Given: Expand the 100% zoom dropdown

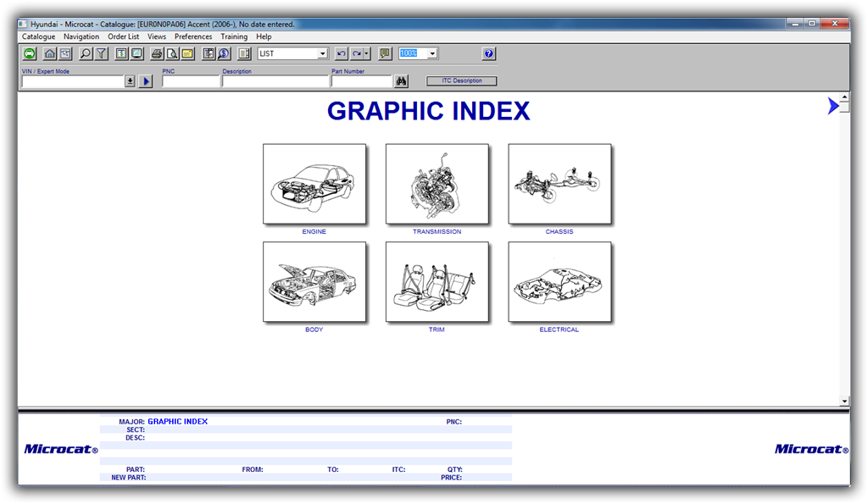Looking at the screenshot, I should coord(432,53).
